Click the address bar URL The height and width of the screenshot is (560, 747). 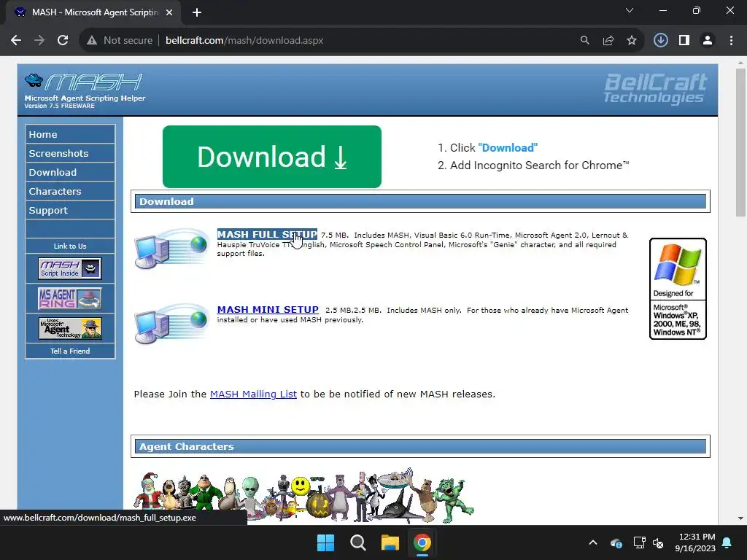(x=244, y=41)
